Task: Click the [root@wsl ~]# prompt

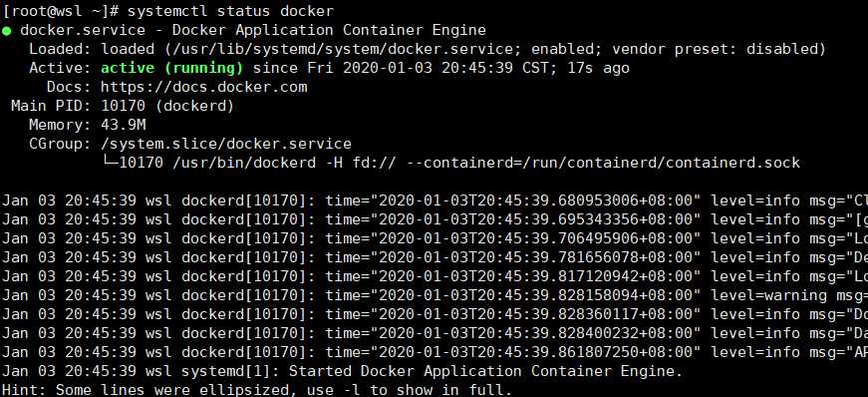Action: click(x=60, y=11)
